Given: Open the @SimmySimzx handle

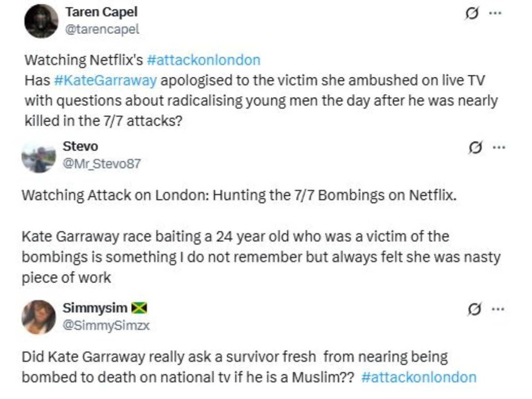Looking at the screenshot, I should [106, 325].
